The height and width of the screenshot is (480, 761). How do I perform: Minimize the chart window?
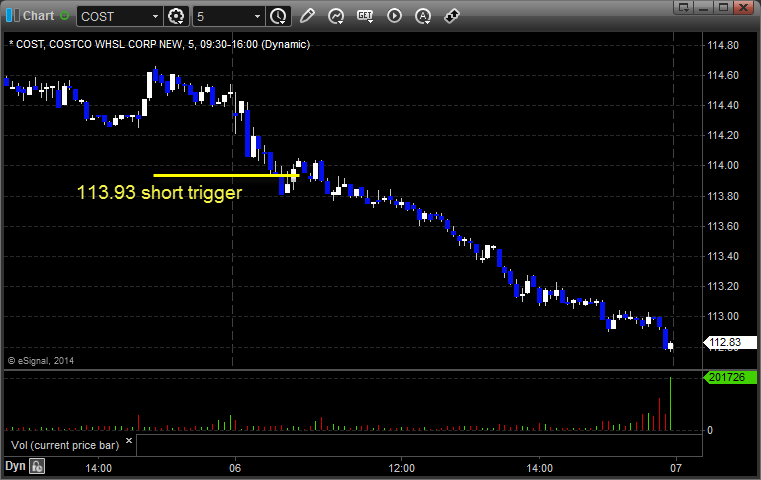point(704,7)
